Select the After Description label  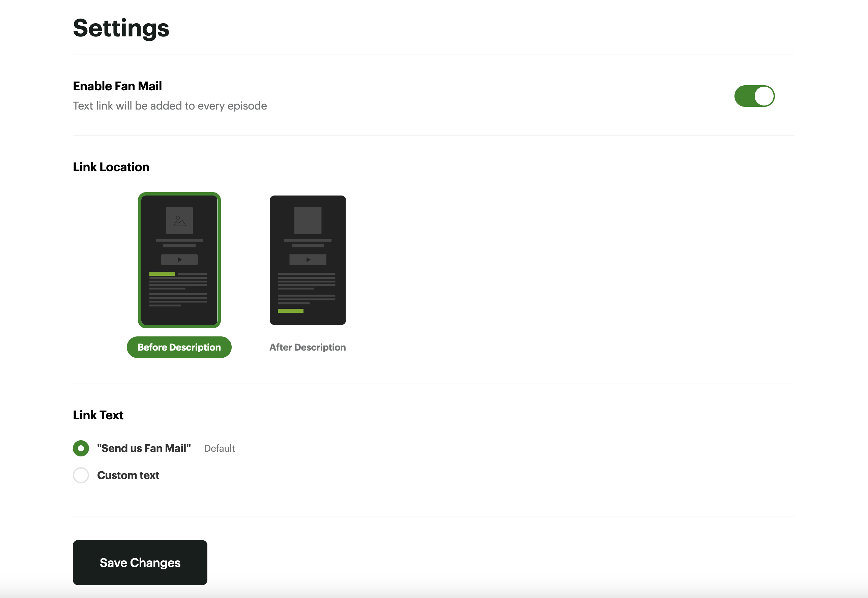(307, 347)
